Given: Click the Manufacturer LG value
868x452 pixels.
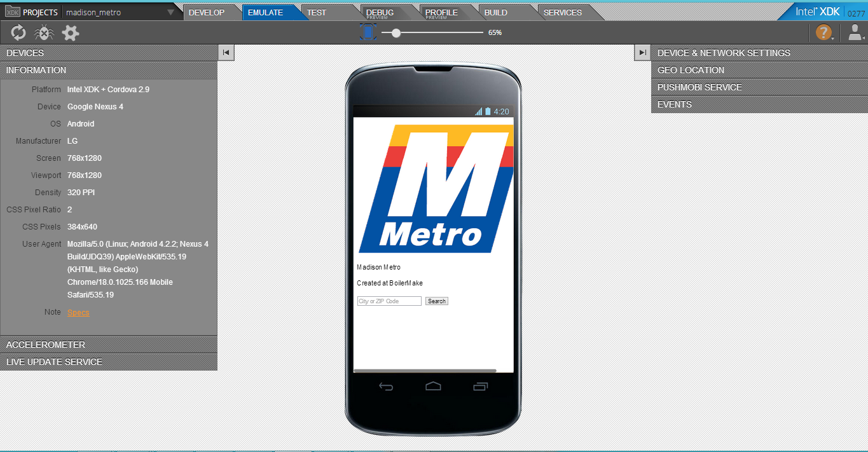Looking at the screenshot, I should coord(72,141).
